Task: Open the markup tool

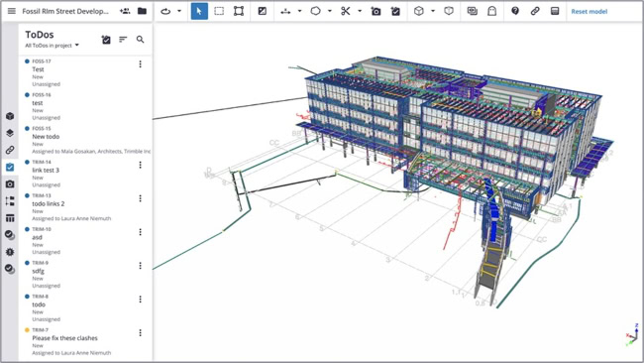Action: click(x=262, y=11)
